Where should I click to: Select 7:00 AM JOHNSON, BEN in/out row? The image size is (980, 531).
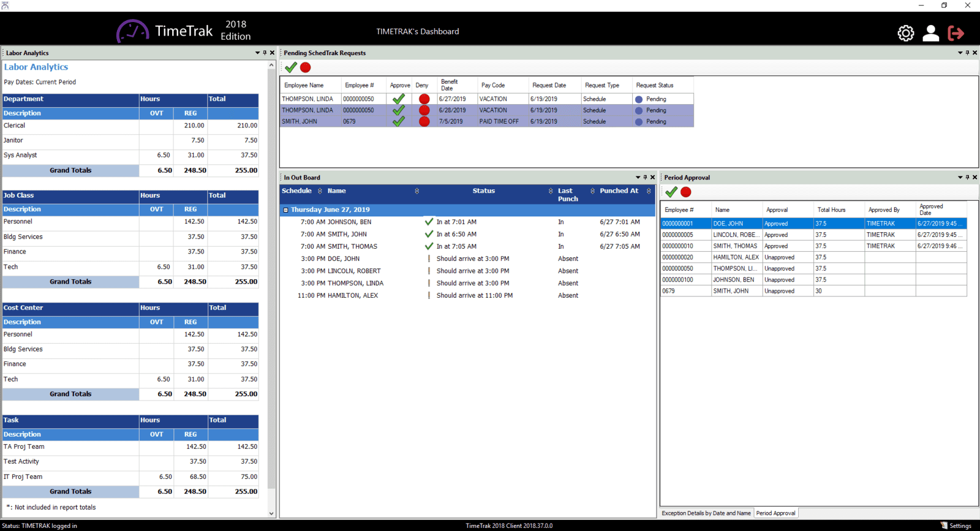(x=468, y=222)
